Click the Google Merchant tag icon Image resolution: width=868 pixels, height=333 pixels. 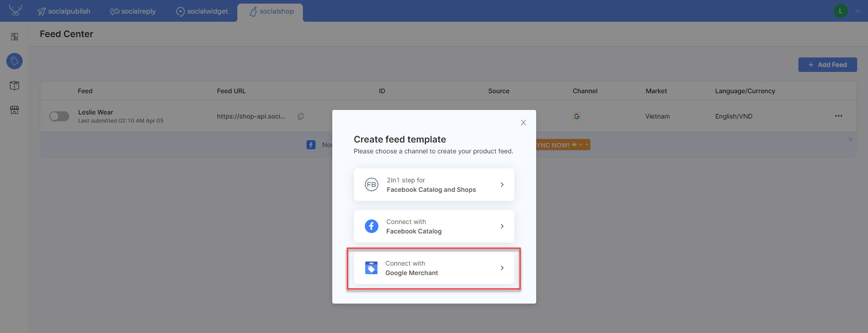pyautogui.click(x=371, y=268)
